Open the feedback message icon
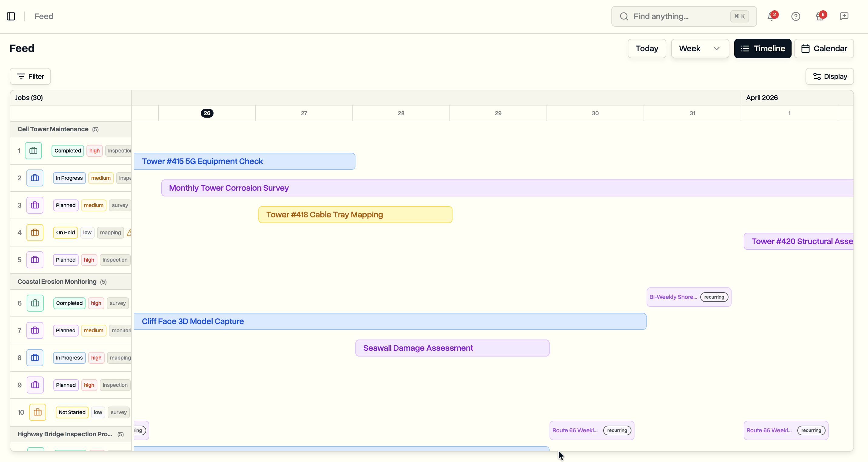This screenshot has height=462, width=868. click(x=844, y=16)
